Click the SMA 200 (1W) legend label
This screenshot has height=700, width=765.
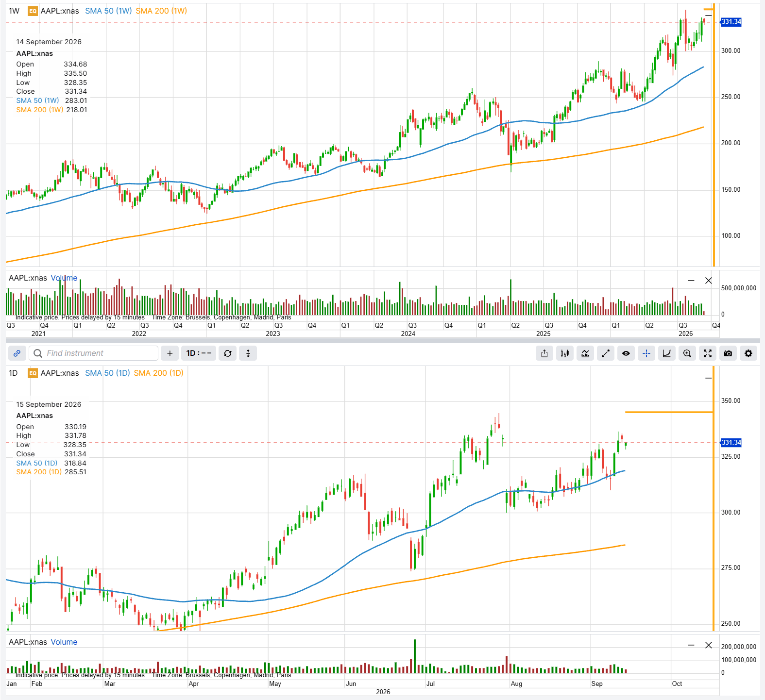[x=161, y=11]
